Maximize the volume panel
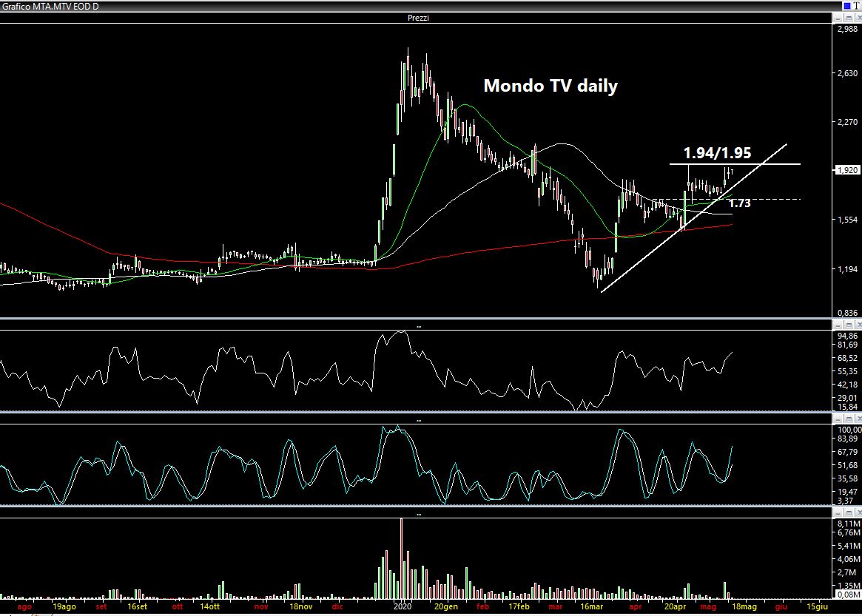862x616 pixels. click(x=849, y=512)
